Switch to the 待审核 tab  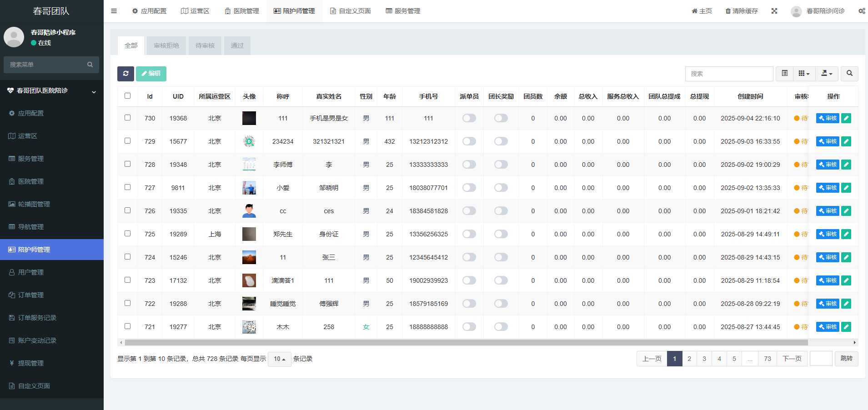point(205,45)
